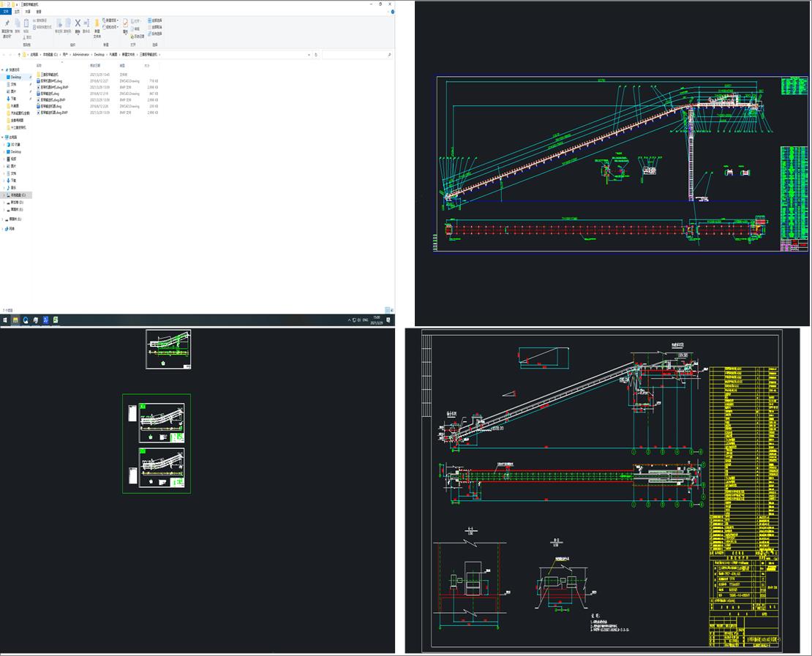Click the Copy icon in the ribbon
Image resolution: width=812 pixels, height=656 pixels.
tap(18, 23)
